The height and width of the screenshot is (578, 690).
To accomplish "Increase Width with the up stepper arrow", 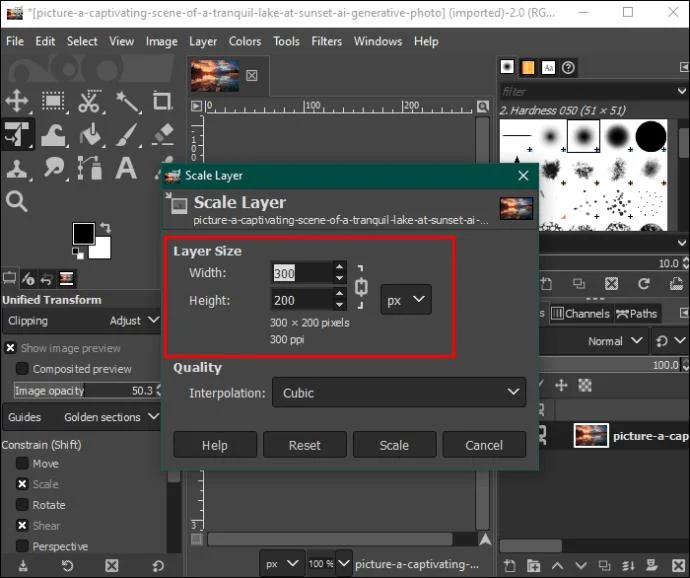I will tap(339, 267).
